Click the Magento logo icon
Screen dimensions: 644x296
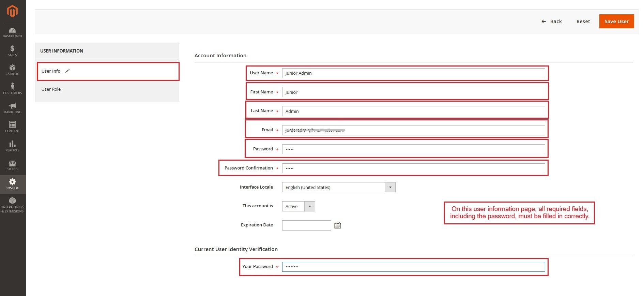13,11
